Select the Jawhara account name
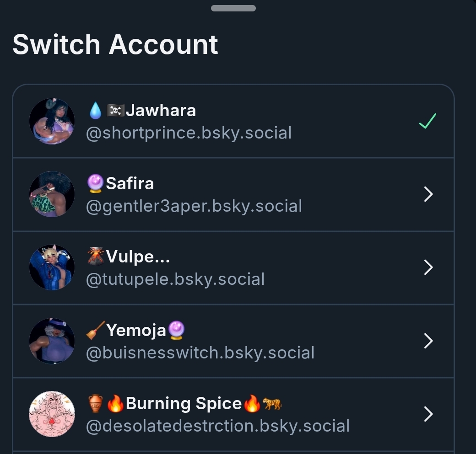476x454 pixels. pyautogui.click(x=160, y=111)
